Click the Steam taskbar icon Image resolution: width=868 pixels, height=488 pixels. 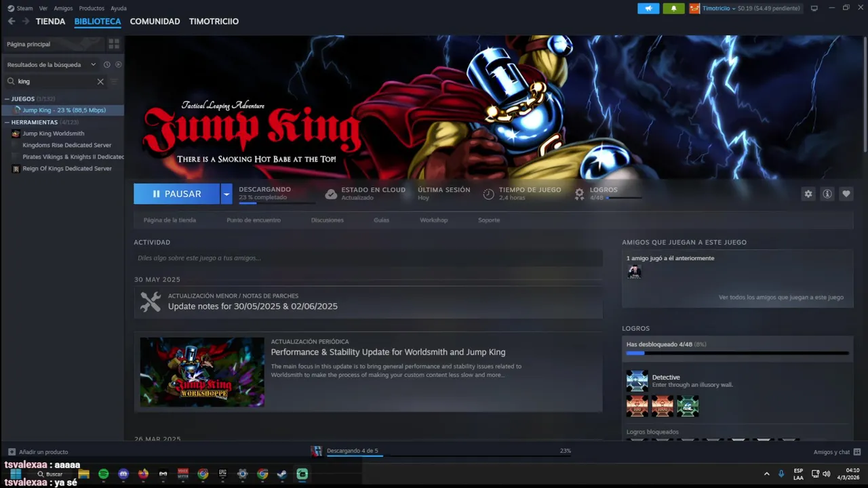[x=282, y=474]
